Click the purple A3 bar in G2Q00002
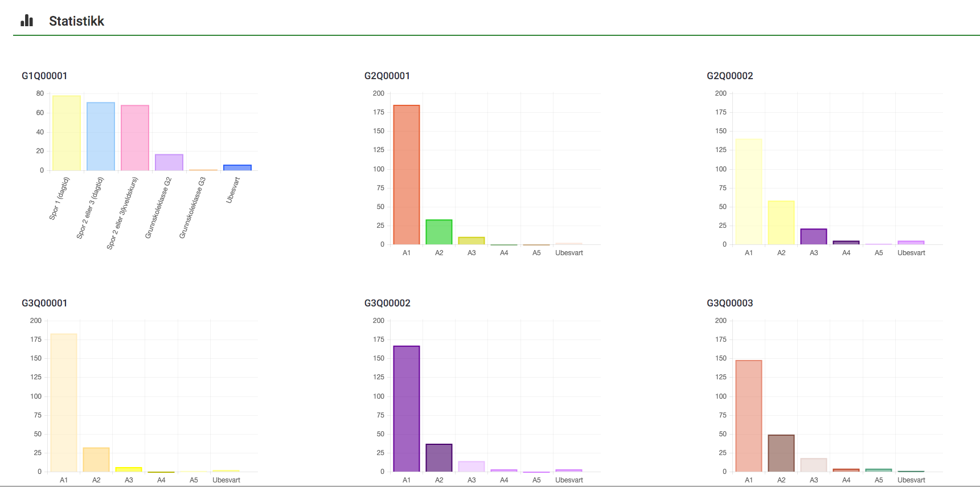Image resolution: width=980 pixels, height=487 pixels. pos(814,237)
